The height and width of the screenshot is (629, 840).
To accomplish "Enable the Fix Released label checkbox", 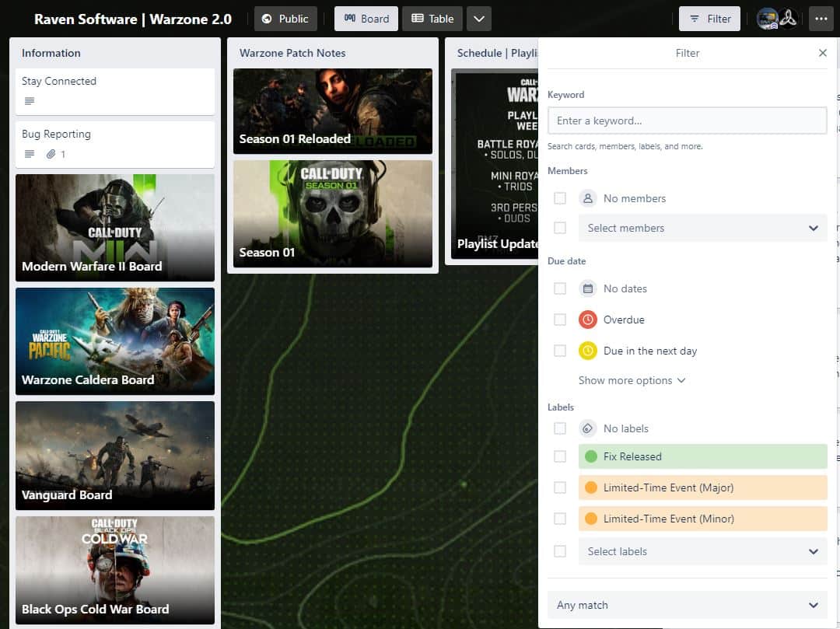I will tap(560, 456).
